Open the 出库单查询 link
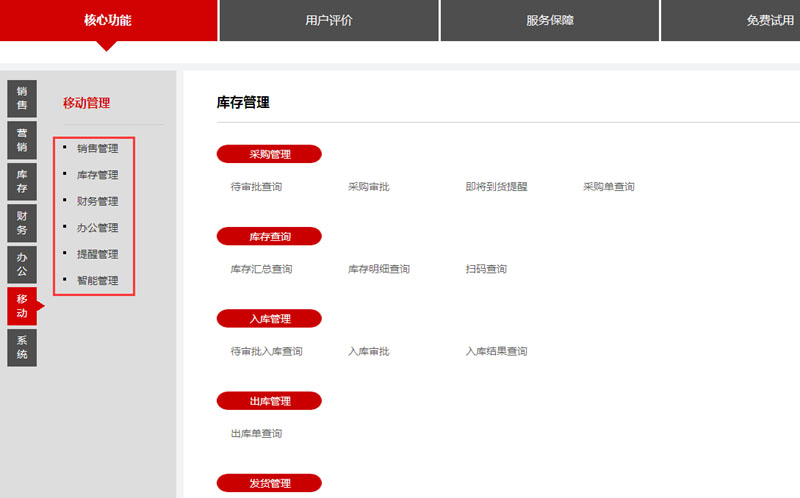 (x=256, y=434)
